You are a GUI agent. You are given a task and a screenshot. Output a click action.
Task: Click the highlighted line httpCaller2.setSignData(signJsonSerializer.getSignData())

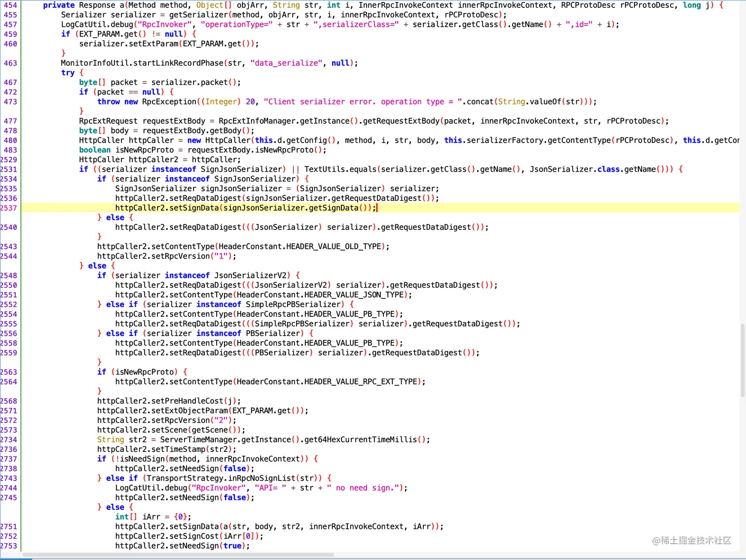380,208
